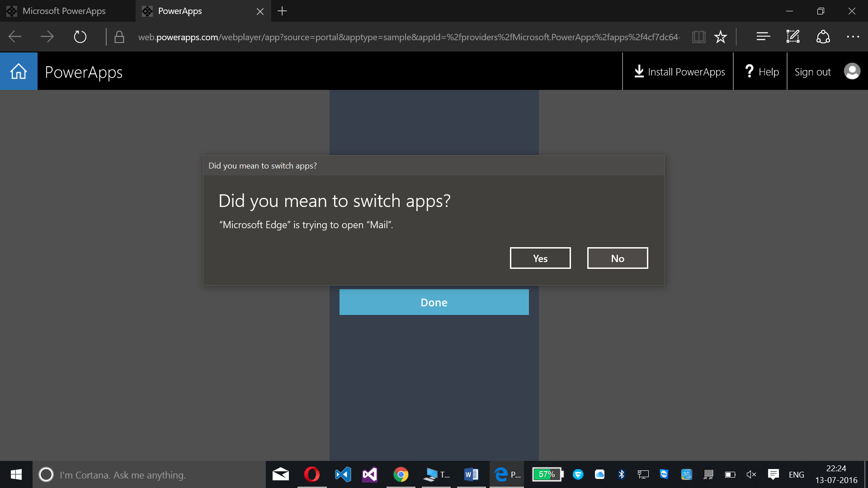Click the 57% battery indicator
Image resolution: width=868 pixels, height=488 pixels.
[x=547, y=474]
